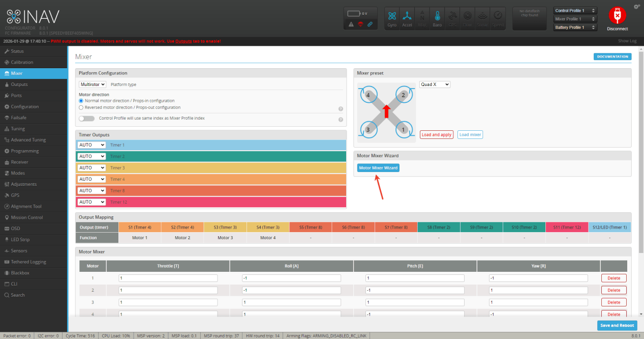Click the red Disconnect USB icon

click(617, 16)
